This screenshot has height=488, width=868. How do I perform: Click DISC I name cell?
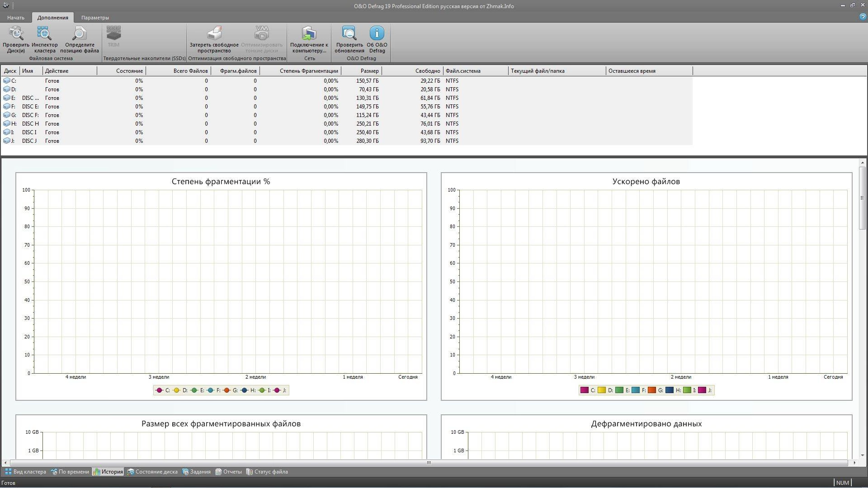click(29, 132)
